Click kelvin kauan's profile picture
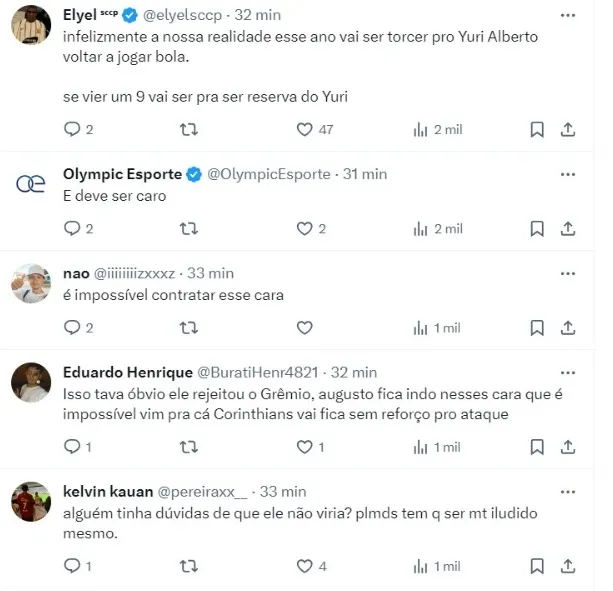The width and height of the screenshot is (613, 591). coord(30,500)
